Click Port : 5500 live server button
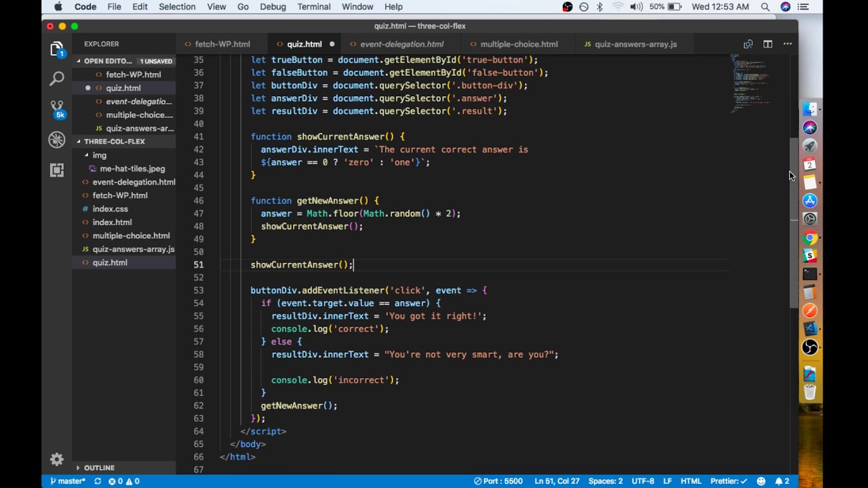 [x=498, y=481]
